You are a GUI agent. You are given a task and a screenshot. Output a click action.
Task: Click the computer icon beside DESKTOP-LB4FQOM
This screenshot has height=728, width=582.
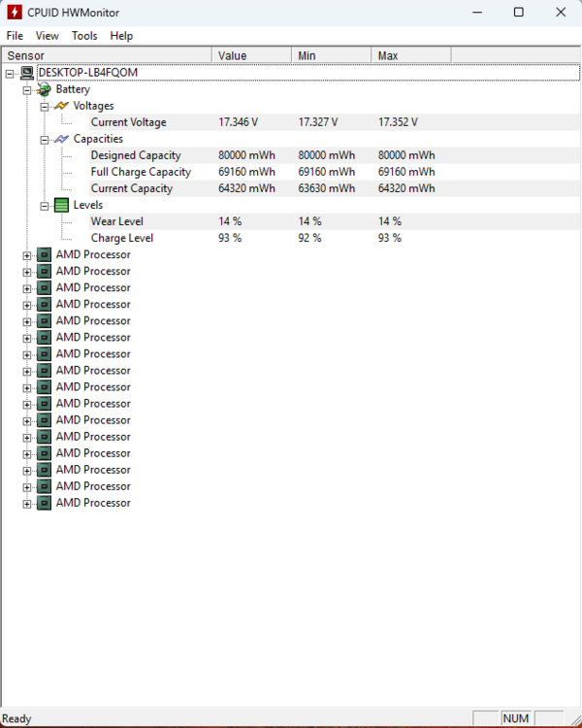(x=27, y=73)
